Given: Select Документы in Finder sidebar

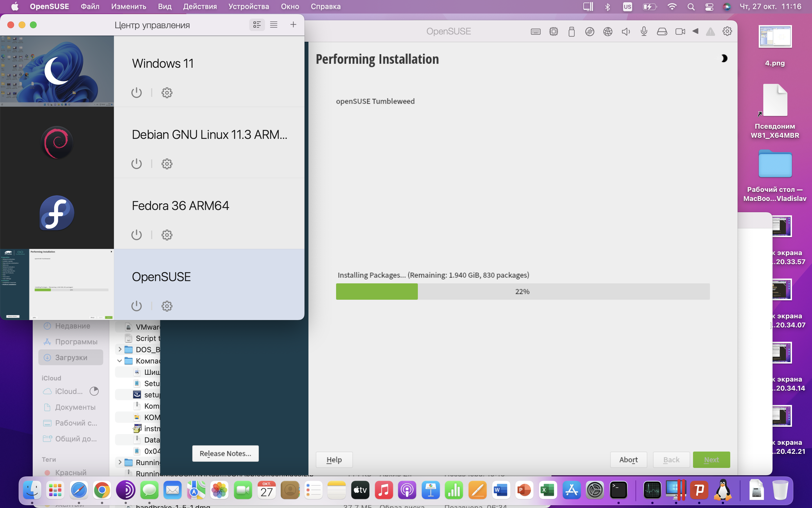Looking at the screenshot, I should click(71, 407).
